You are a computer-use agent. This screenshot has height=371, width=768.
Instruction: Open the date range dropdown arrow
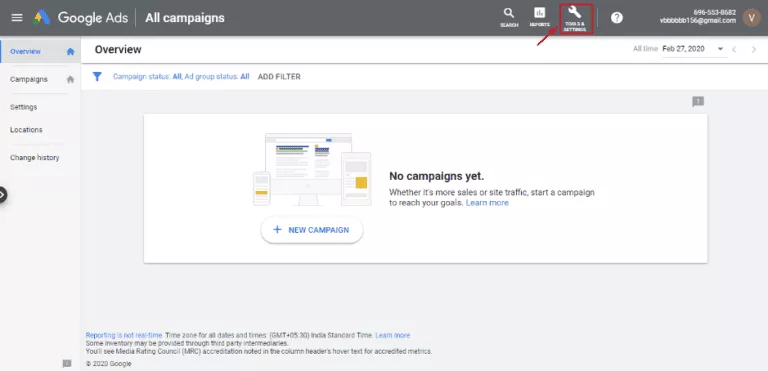(x=720, y=49)
